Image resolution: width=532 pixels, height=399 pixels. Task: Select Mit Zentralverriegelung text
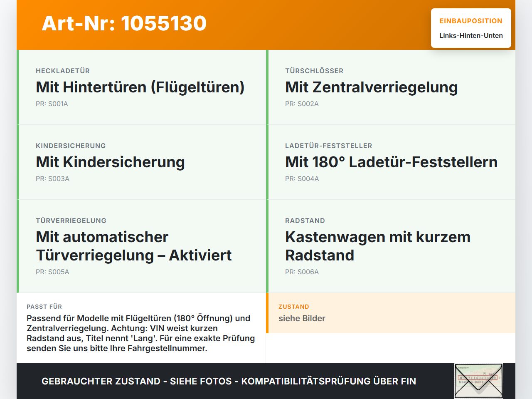click(371, 87)
